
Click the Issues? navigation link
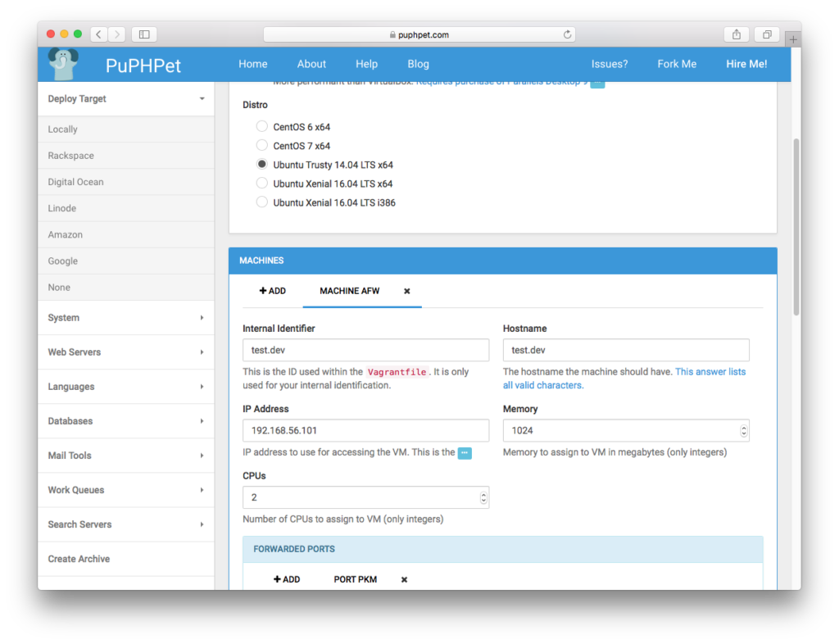610,64
